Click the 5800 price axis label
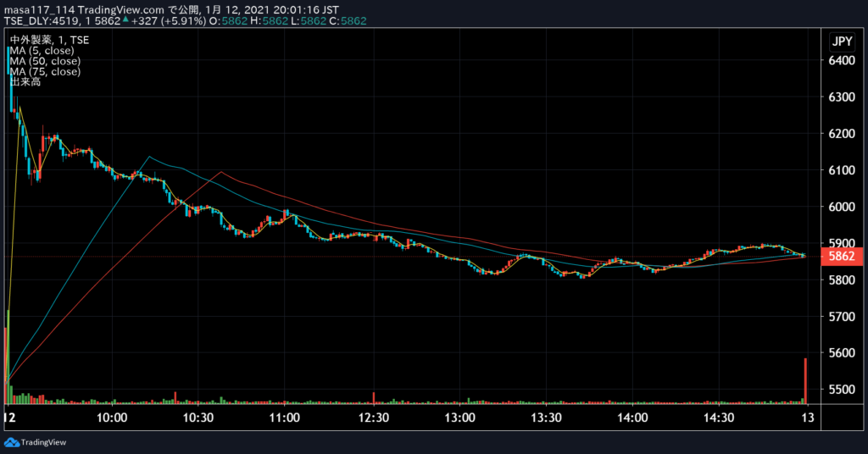 (x=842, y=280)
